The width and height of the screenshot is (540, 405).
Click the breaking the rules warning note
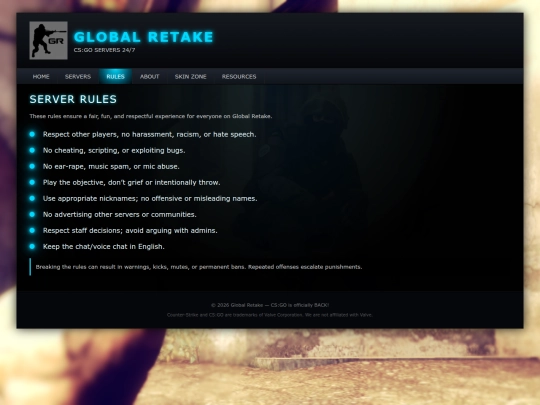(x=199, y=267)
